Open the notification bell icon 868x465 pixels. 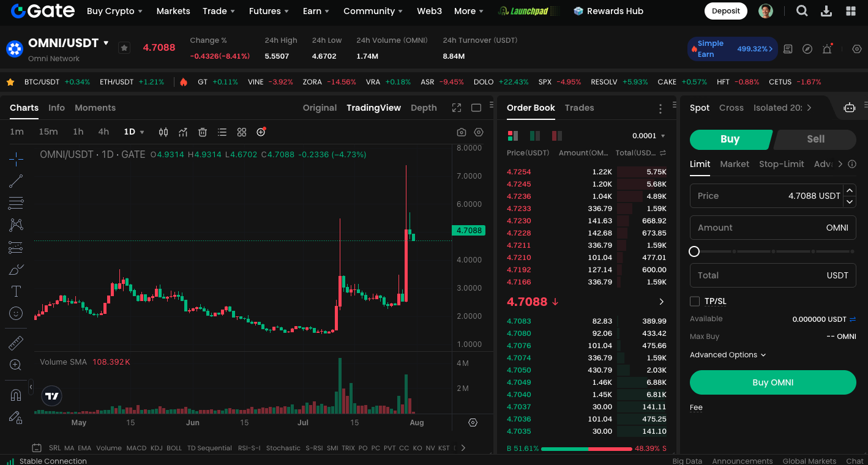[827, 49]
